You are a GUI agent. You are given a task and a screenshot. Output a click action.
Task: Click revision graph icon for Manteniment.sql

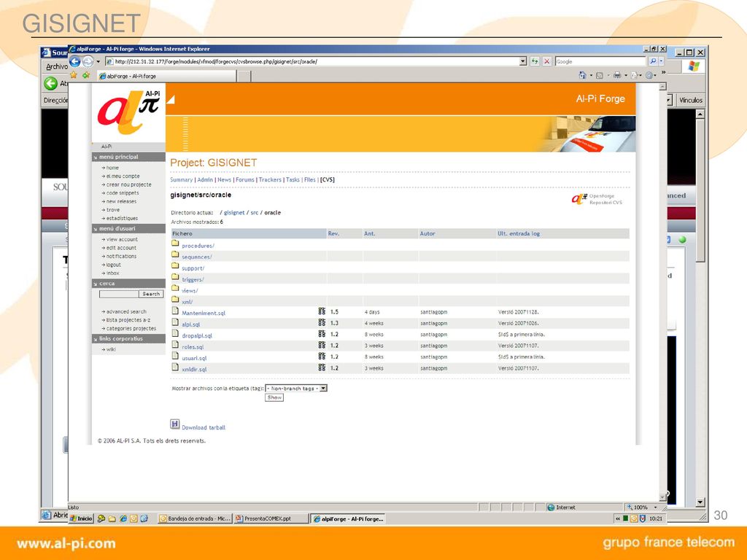click(x=322, y=311)
